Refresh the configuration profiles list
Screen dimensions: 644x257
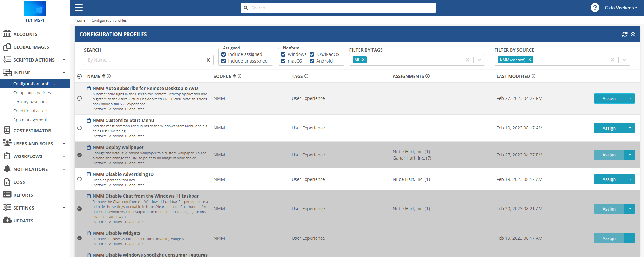(625, 34)
